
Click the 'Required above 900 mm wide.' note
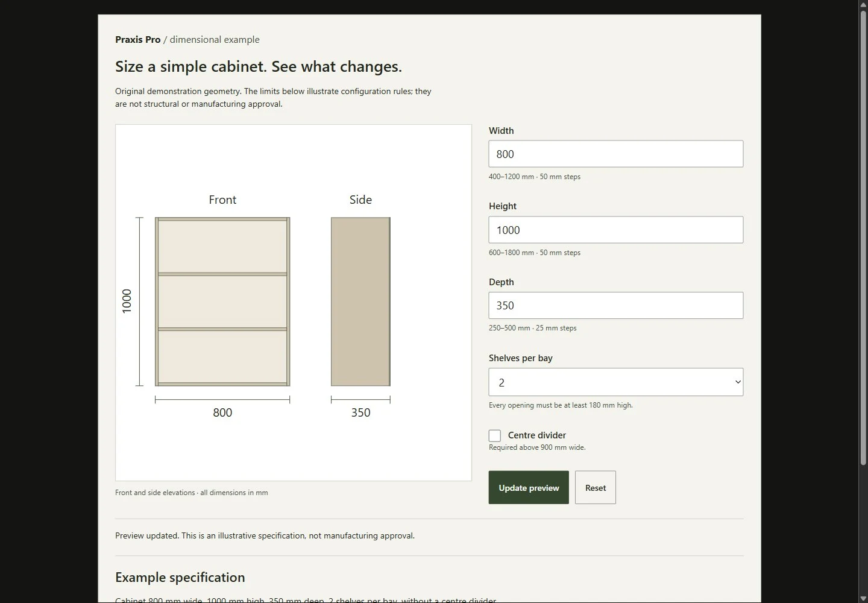537,447
